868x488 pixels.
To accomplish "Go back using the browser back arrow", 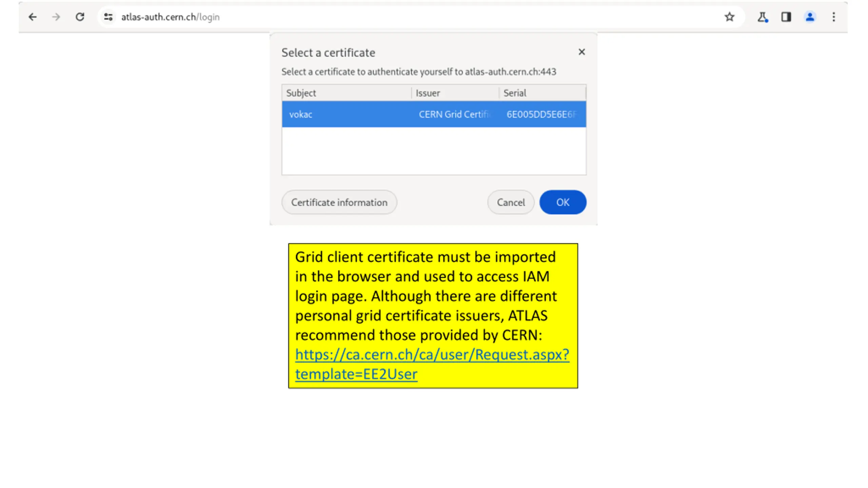I will point(33,17).
